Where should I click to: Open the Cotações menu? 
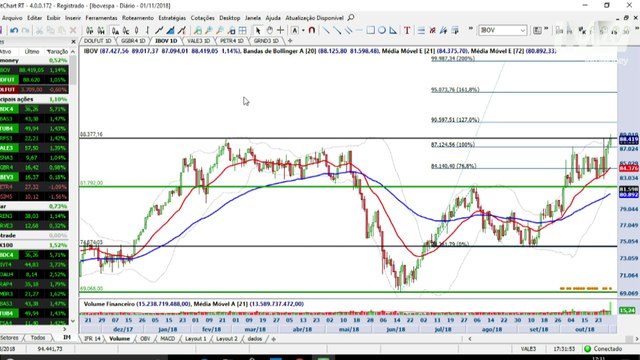point(202,18)
